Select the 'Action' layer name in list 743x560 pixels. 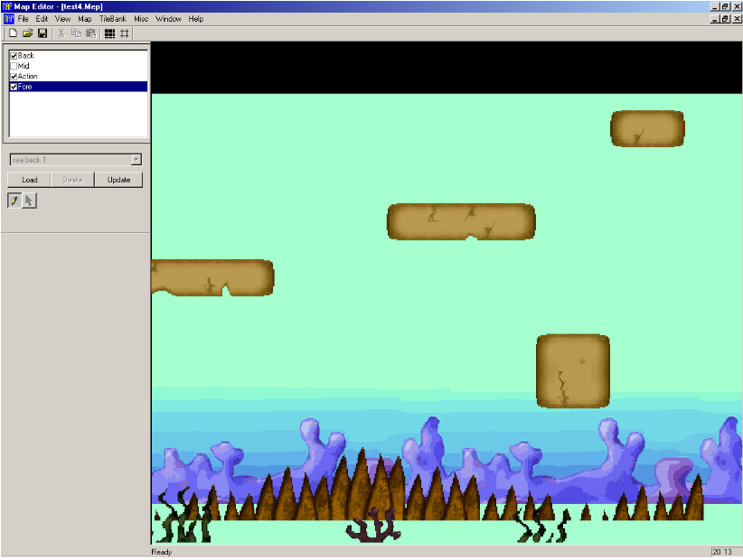coord(27,77)
